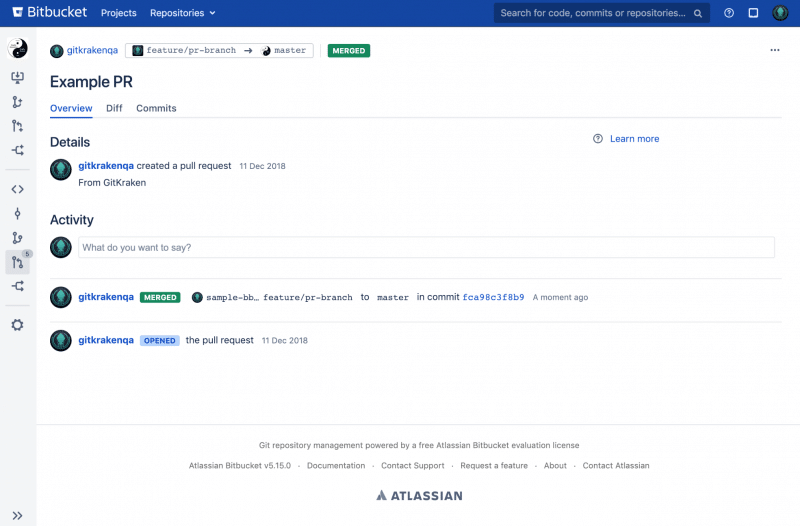Open the About footer link
800x526 pixels.
(x=555, y=466)
